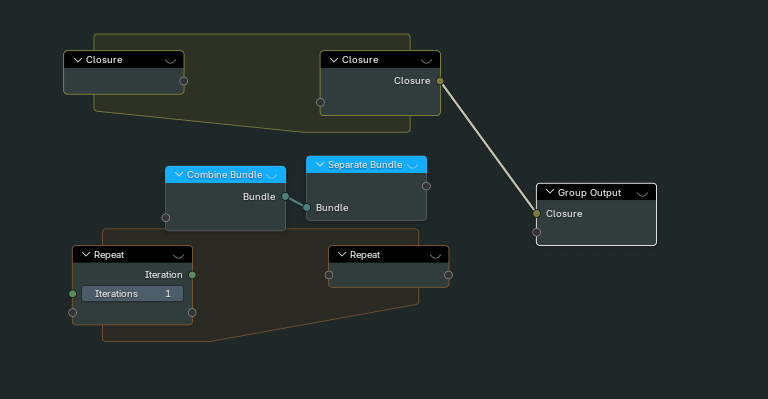Select the Group Output node title
The width and height of the screenshot is (768, 399).
click(589, 192)
